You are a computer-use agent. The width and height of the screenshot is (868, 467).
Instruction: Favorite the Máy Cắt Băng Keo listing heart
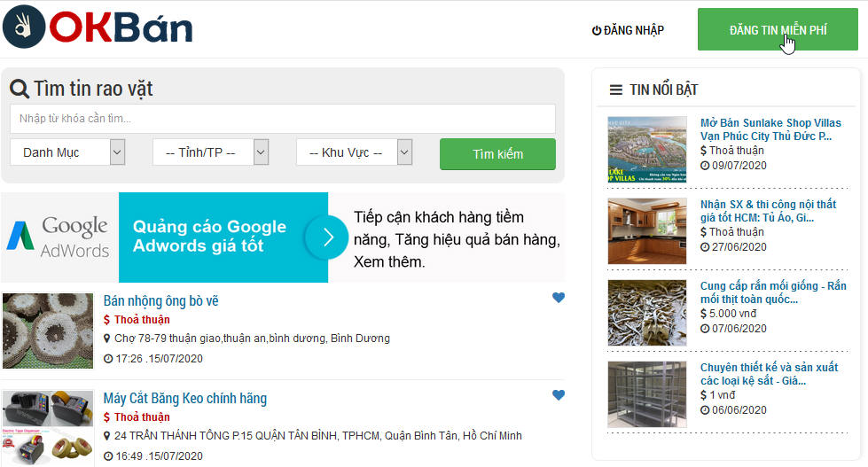(x=559, y=394)
